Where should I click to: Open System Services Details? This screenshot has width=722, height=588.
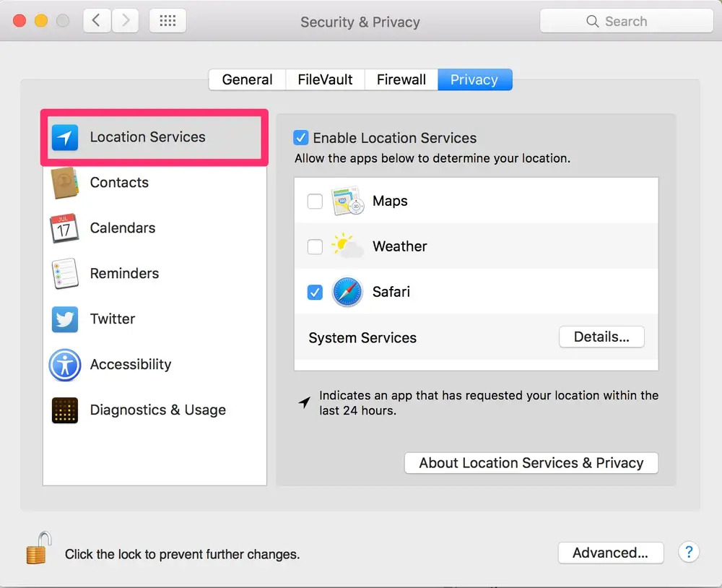601,337
